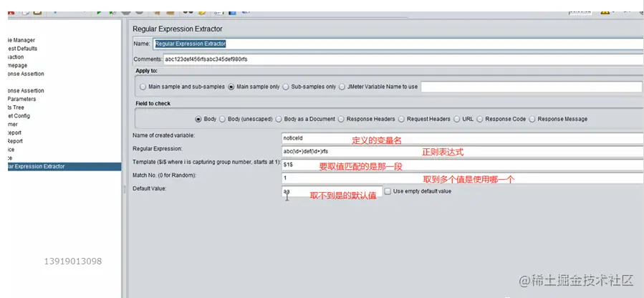
Task: Focus the Comments input field
Action: point(403,59)
